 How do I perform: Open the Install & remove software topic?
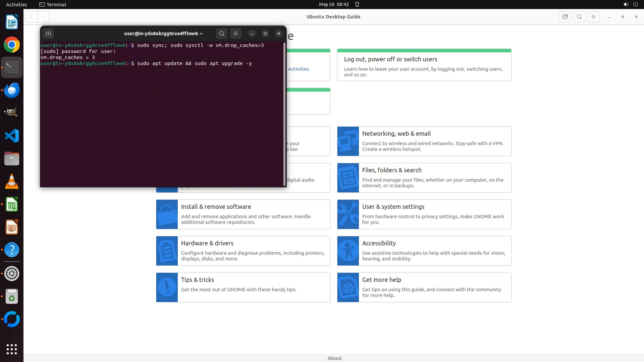tap(216, 207)
